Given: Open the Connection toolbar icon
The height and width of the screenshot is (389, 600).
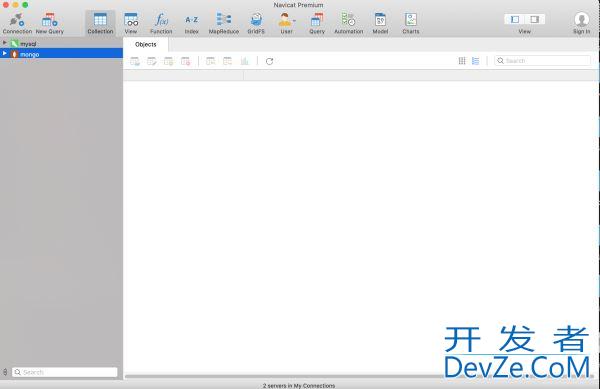Looking at the screenshot, I should (x=17, y=23).
